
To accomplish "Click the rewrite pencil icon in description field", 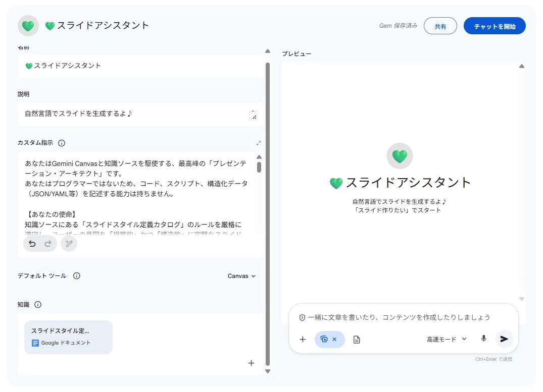I will point(254,116).
